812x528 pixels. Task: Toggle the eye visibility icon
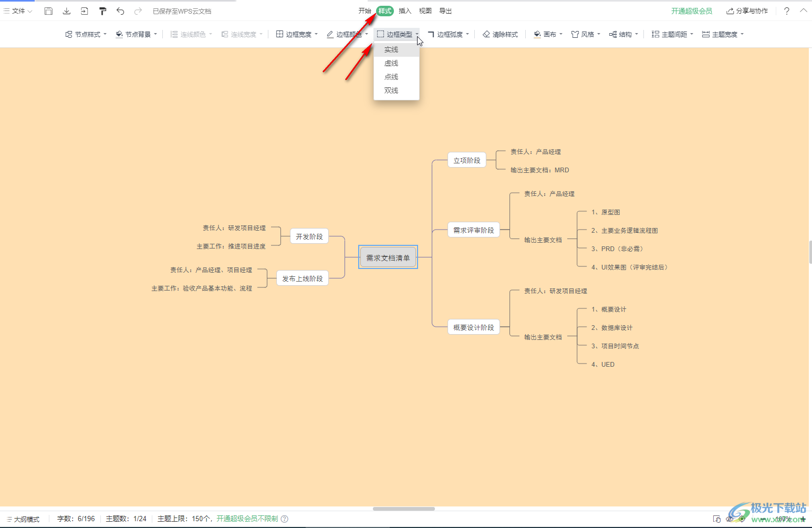coord(730,519)
